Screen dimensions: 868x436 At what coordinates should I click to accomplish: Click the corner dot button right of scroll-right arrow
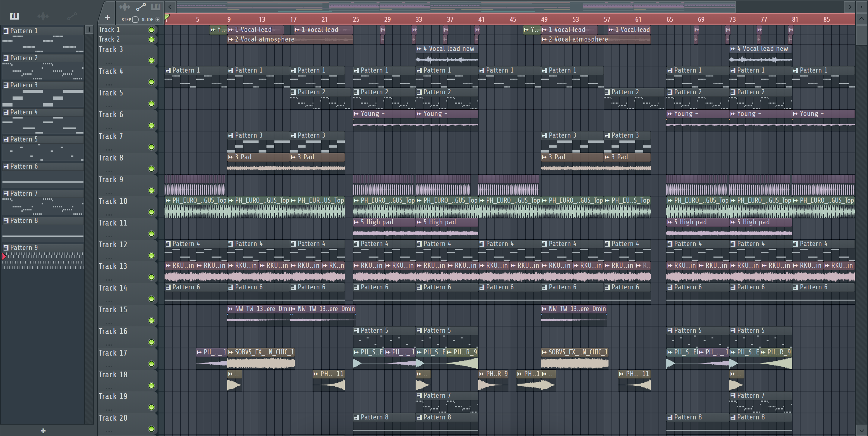[862, 6]
